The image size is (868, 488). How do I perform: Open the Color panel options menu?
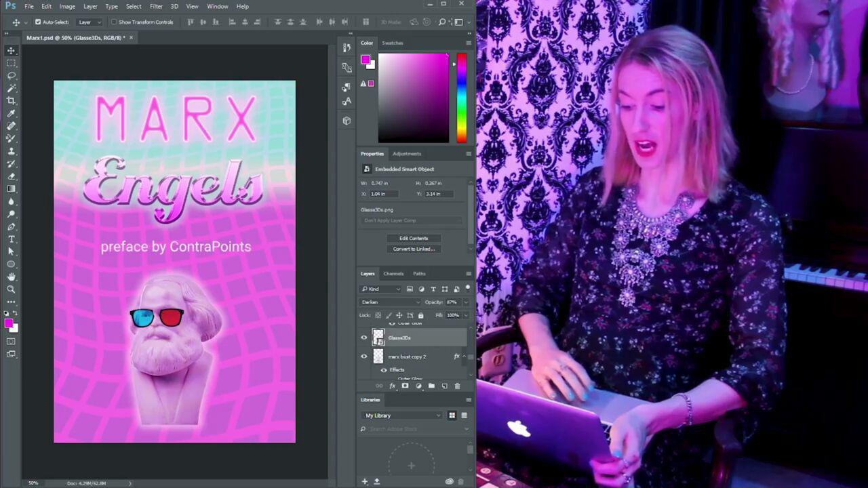468,43
